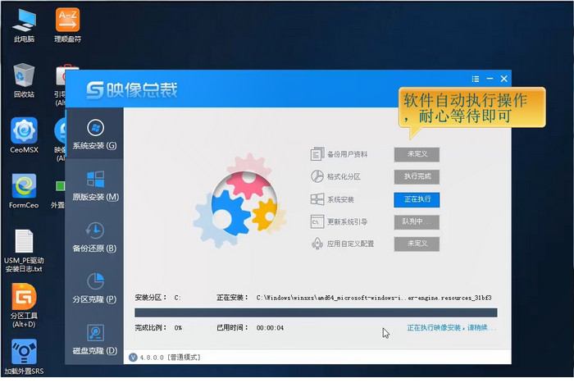The image size is (574, 392).
Task: Open the 此电脑 desktop icon
Action: click(x=24, y=25)
